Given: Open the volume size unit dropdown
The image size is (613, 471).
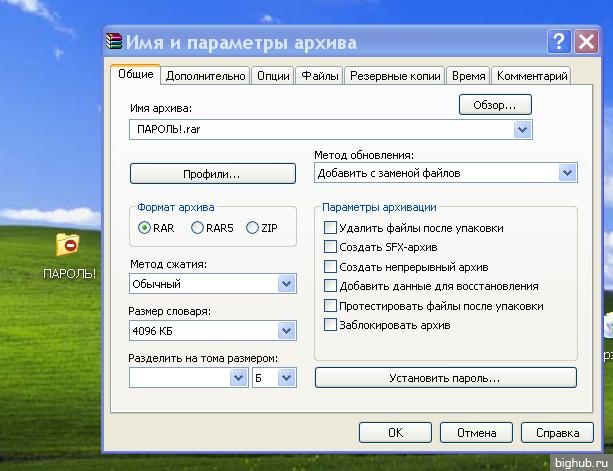Looking at the screenshot, I should click(287, 377).
